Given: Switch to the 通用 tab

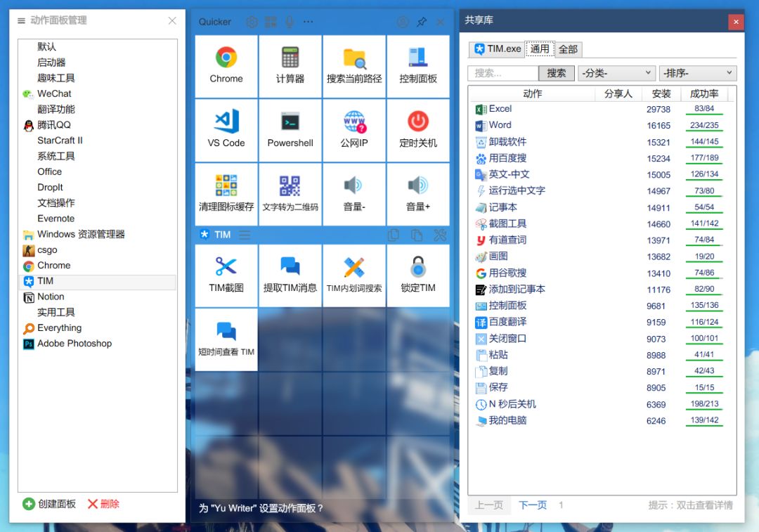Looking at the screenshot, I should point(540,49).
